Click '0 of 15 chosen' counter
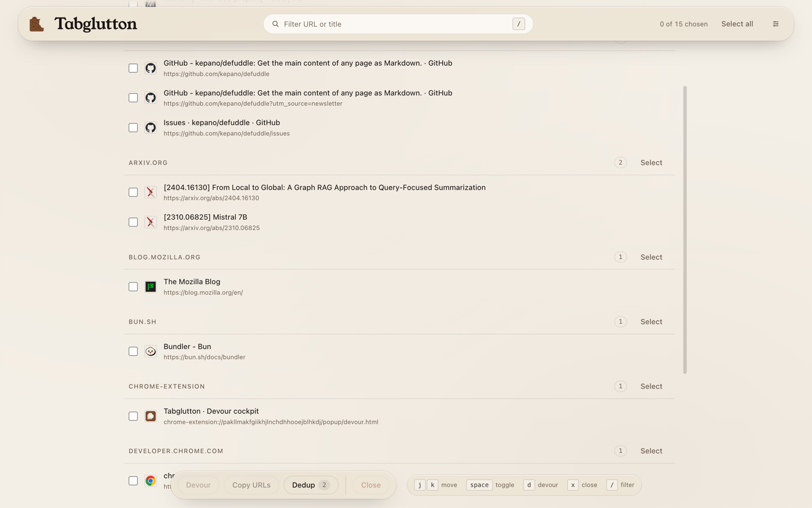Screen dimensions: 812x508 [x=683, y=24]
